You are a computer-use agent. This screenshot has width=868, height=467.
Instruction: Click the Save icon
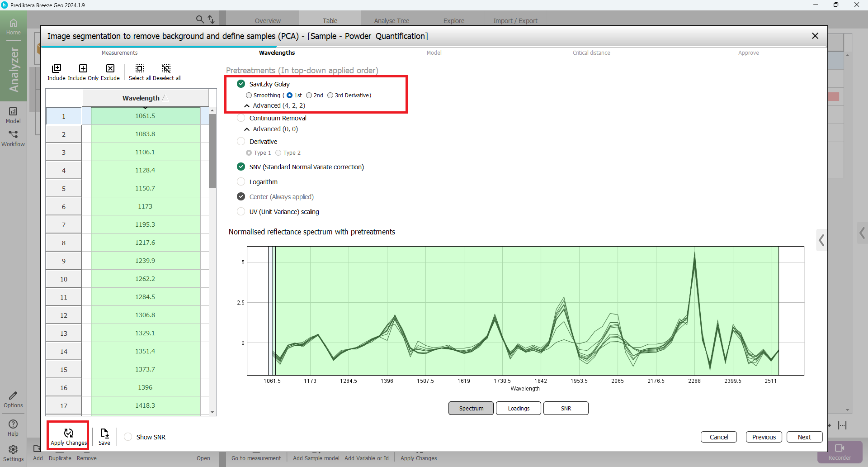(104, 434)
